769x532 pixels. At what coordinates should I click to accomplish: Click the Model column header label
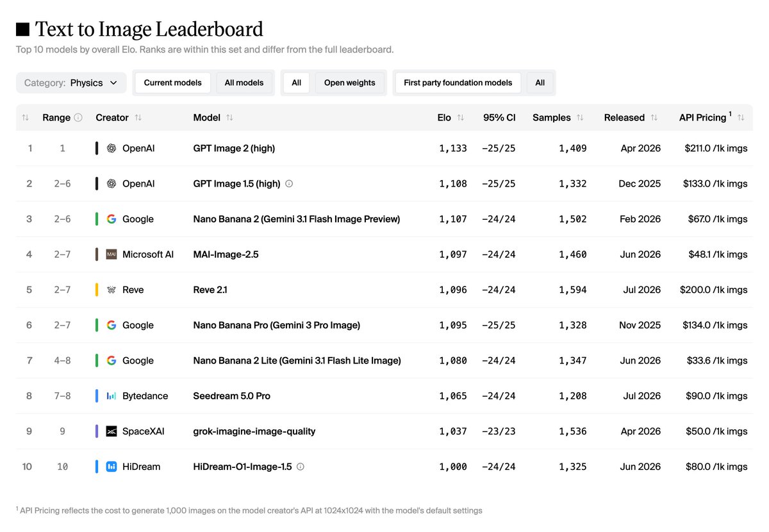(x=206, y=118)
